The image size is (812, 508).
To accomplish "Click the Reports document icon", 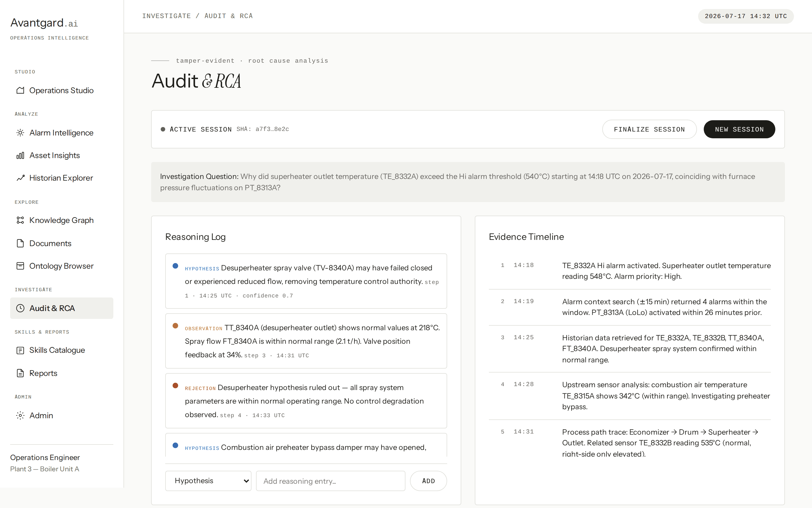I will point(20,373).
